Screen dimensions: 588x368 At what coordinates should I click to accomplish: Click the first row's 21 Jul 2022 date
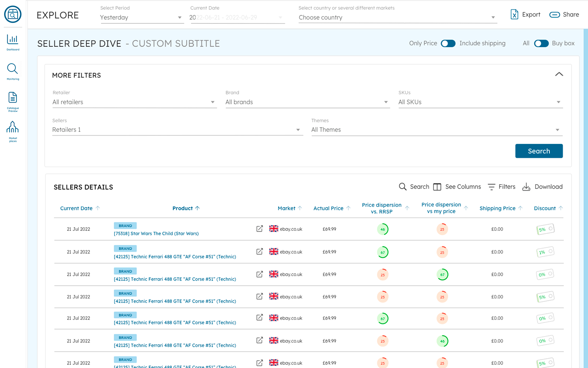pos(78,229)
